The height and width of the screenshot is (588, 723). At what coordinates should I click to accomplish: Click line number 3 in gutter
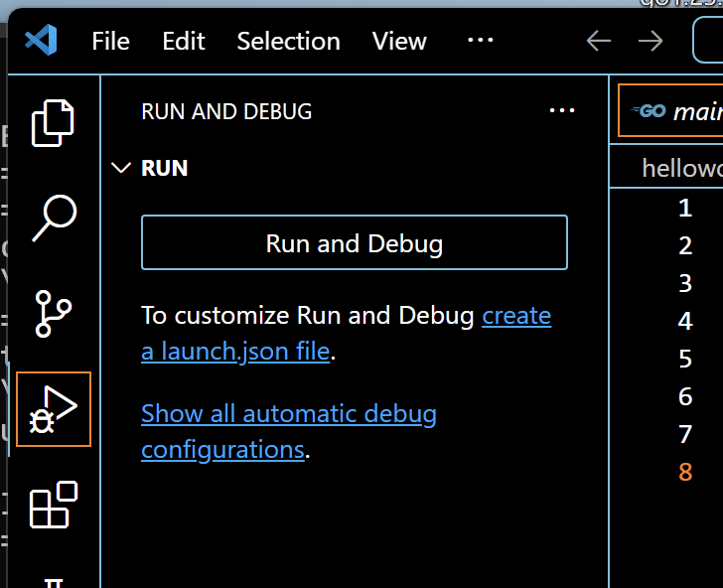pyautogui.click(x=685, y=283)
